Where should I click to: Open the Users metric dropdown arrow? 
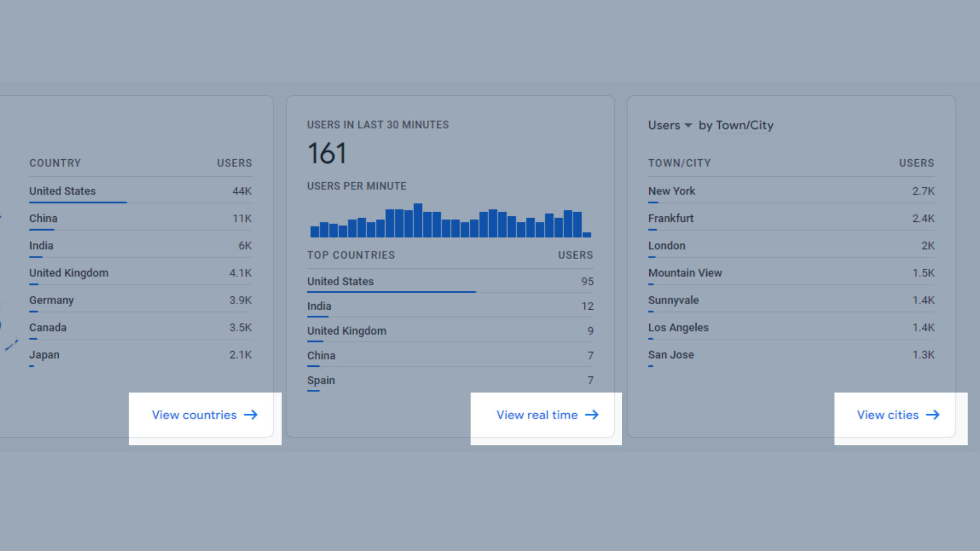(x=688, y=126)
